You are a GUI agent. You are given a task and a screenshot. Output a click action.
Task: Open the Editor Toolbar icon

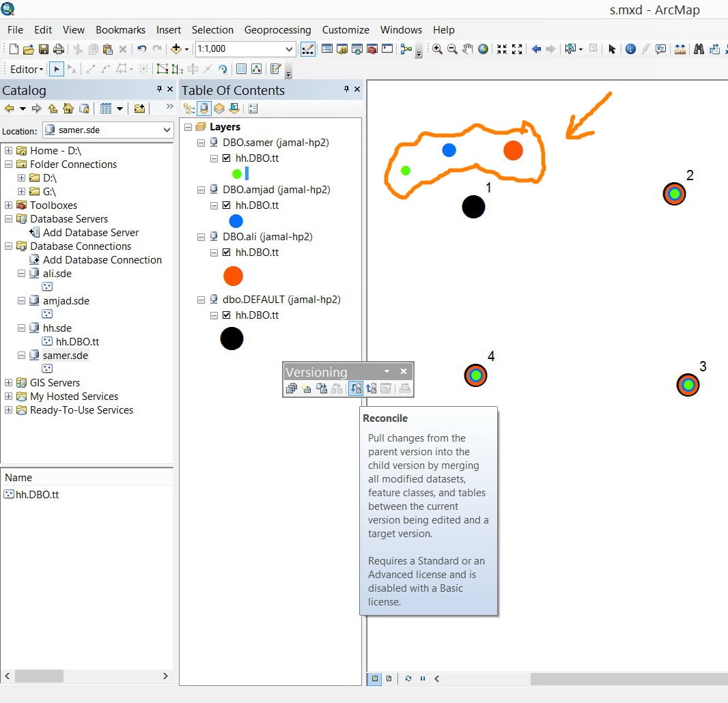[x=308, y=49]
